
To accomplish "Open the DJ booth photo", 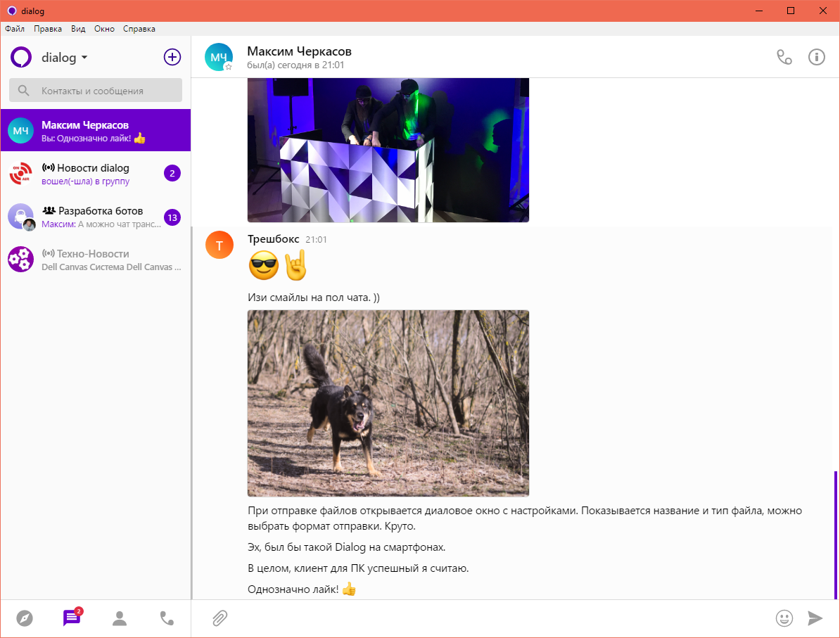I will [388, 150].
